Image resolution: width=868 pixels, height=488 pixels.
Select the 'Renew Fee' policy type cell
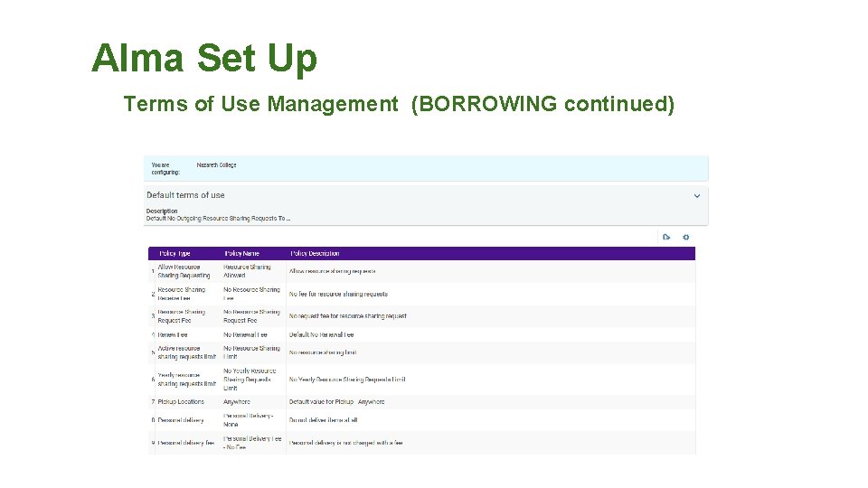[172, 334]
